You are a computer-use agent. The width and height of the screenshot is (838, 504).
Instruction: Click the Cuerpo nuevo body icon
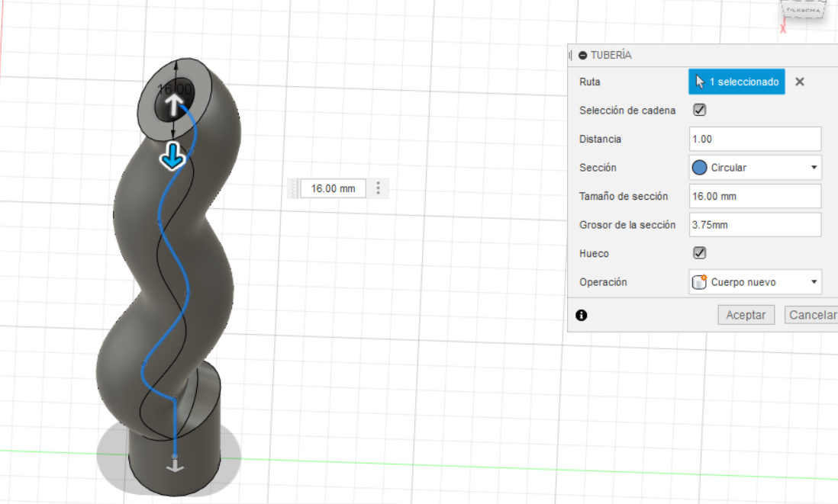tap(699, 282)
